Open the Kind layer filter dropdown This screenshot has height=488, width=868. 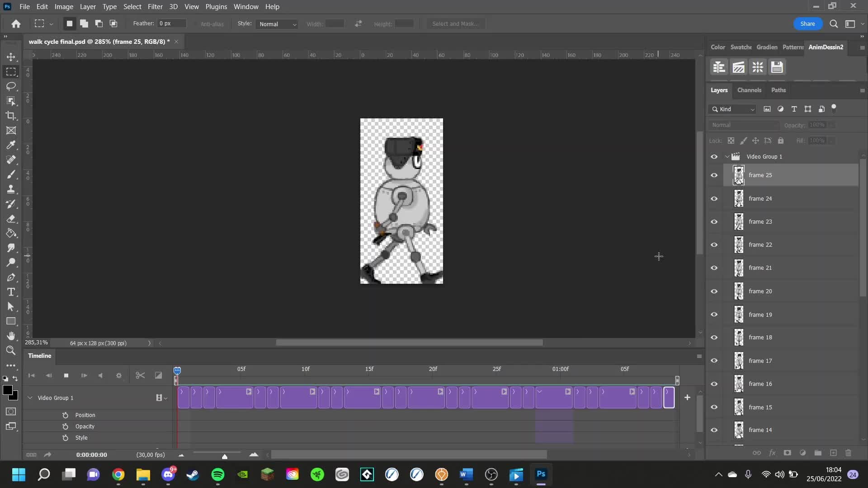[731, 109]
